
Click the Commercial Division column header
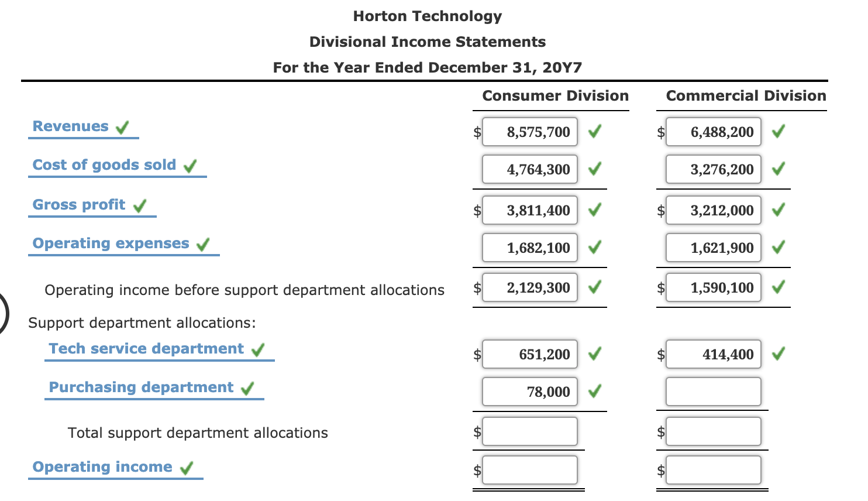746,96
